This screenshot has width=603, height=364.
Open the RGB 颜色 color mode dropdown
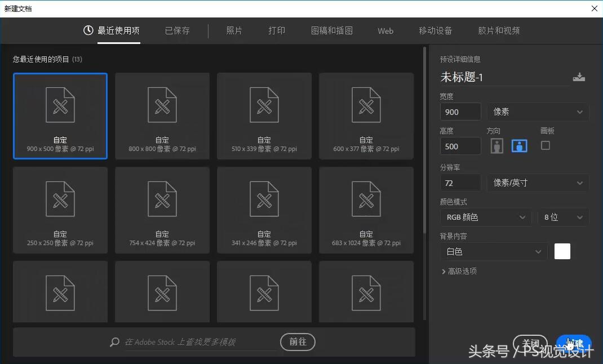tap(485, 217)
